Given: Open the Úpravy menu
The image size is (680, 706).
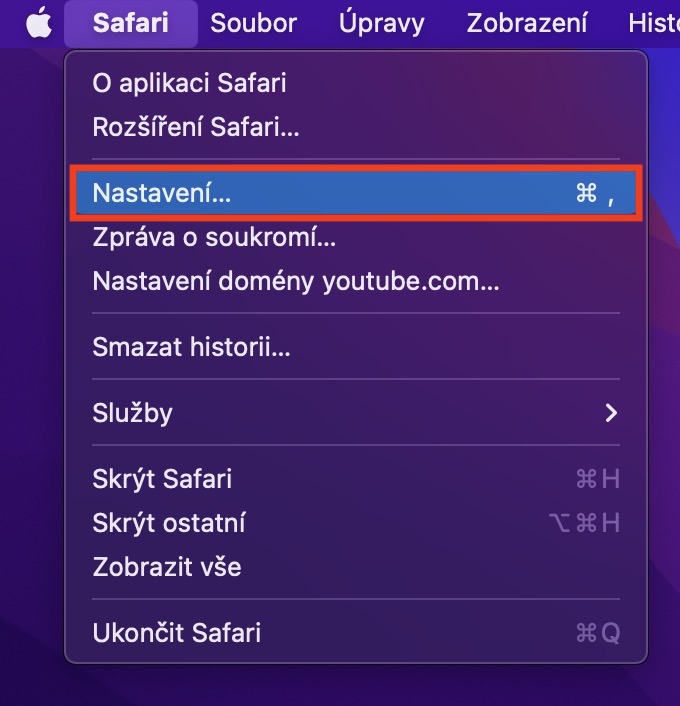Looking at the screenshot, I should pyautogui.click(x=381, y=23).
